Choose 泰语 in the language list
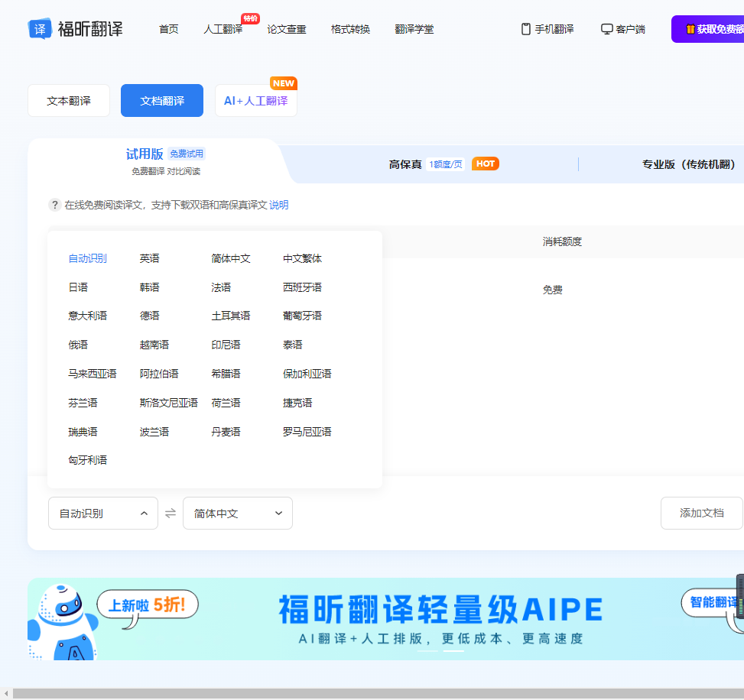Viewport: 744px width, 700px height. tap(293, 345)
